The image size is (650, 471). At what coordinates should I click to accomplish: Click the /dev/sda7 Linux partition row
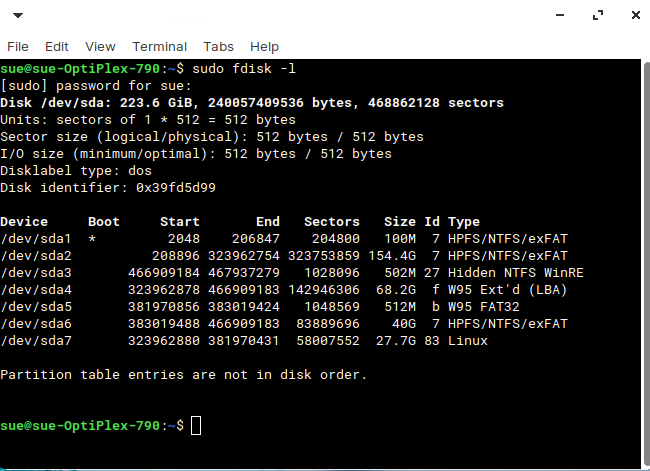pos(244,341)
